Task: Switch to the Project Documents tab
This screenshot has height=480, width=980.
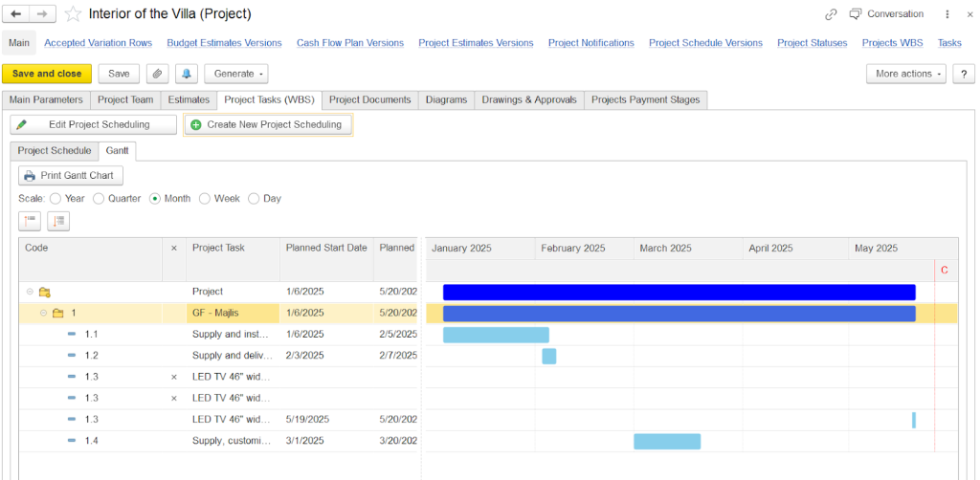Action: point(369,99)
